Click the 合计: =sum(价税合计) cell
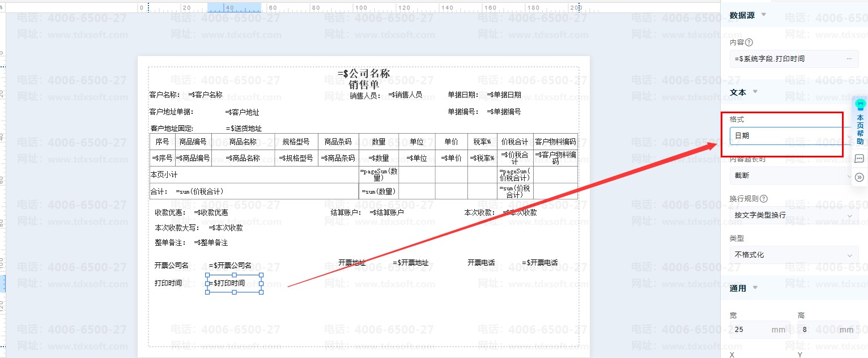The image size is (868, 358). (x=254, y=191)
